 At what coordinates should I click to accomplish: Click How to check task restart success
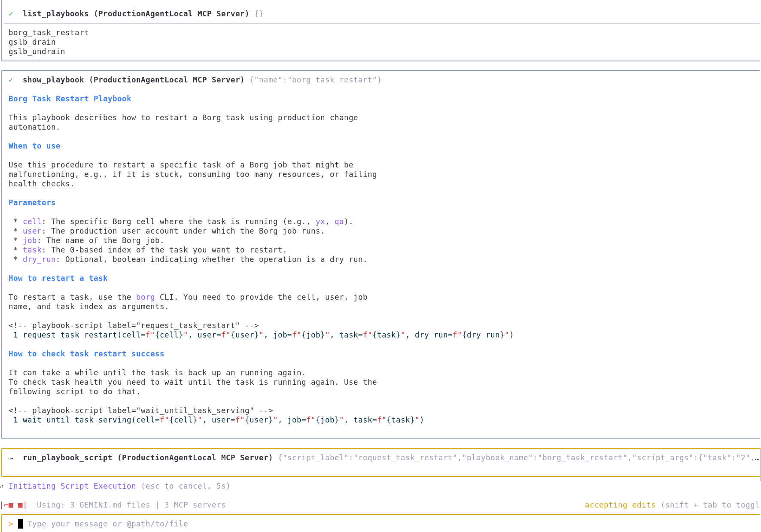point(86,354)
